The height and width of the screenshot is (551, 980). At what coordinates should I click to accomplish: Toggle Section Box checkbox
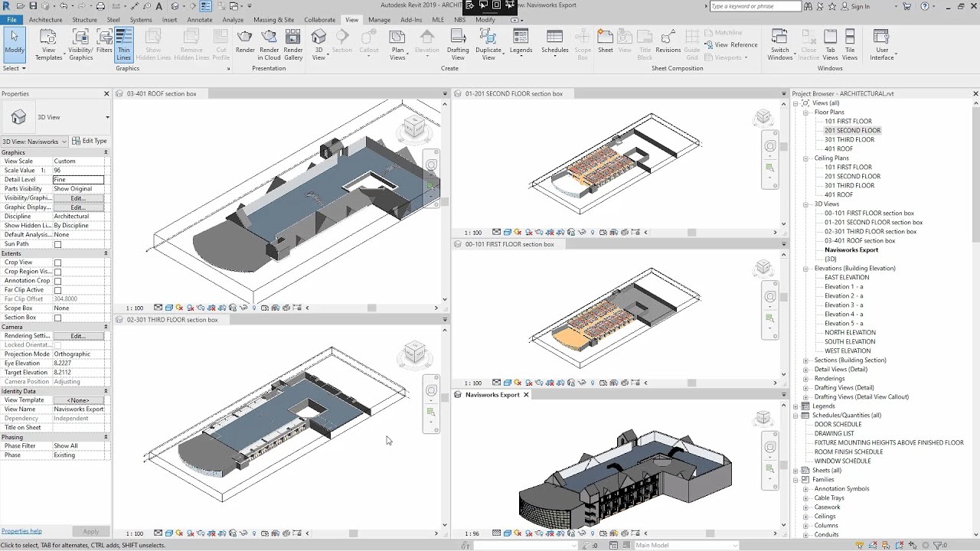(x=57, y=318)
